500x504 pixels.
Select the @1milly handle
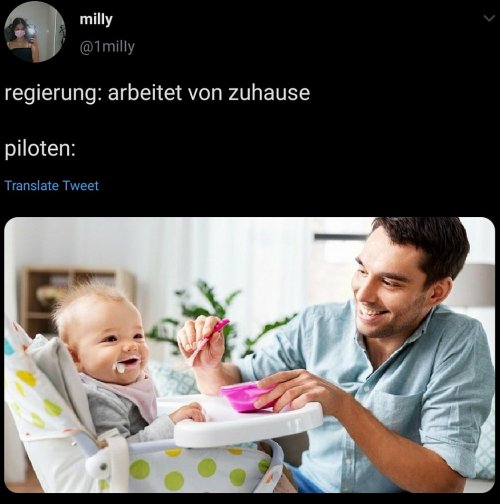(x=107, y=47)
